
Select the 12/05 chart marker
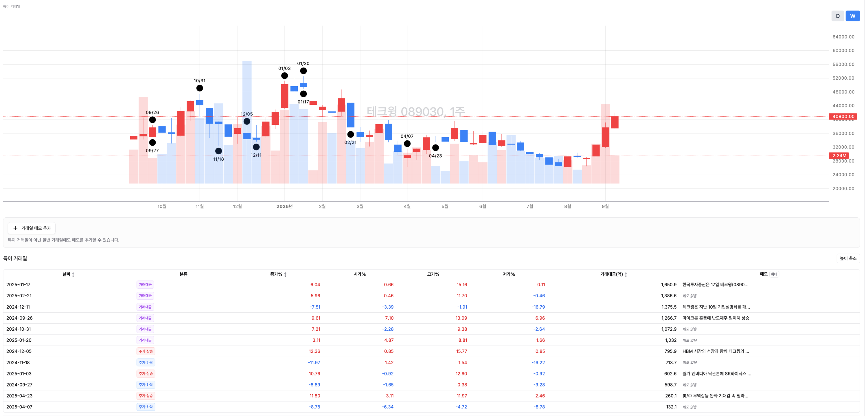coord(247,121)
